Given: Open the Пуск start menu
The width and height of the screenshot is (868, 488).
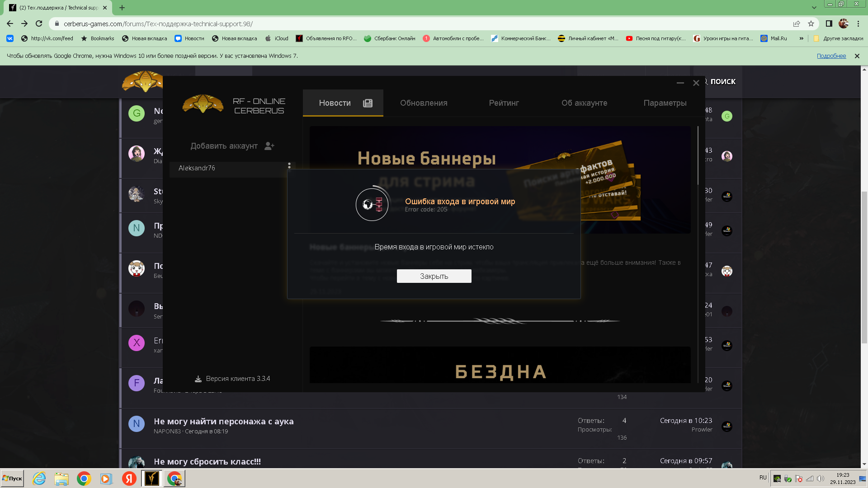Looking at the screenshot, I should (x=12, y=479).
